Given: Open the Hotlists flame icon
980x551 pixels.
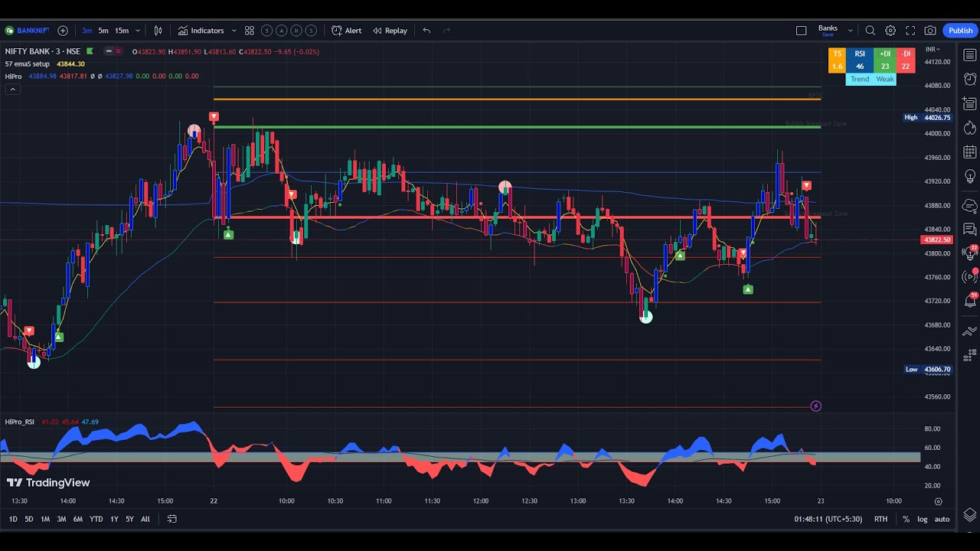Looking at the screenshot, I should coord(969,128).
